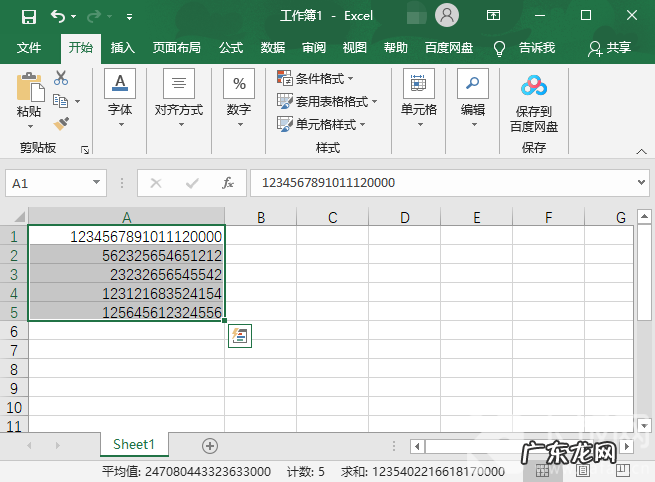This screenshot has width=655, height=482.
Task: Click the 求和 sum value in status bar
Action: [423, 472]
